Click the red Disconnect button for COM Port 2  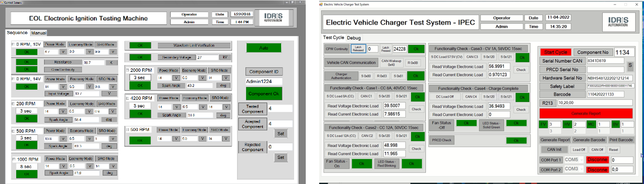click(597, 170)
